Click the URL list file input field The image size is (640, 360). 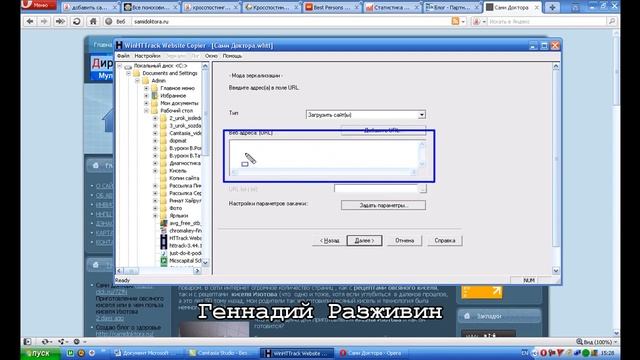[376, 189]
